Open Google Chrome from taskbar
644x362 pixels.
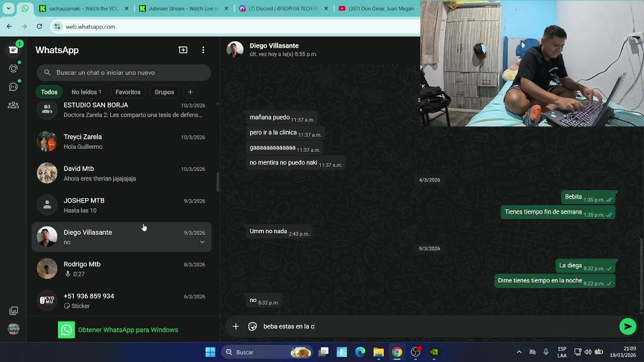click(x=397, y=352)
